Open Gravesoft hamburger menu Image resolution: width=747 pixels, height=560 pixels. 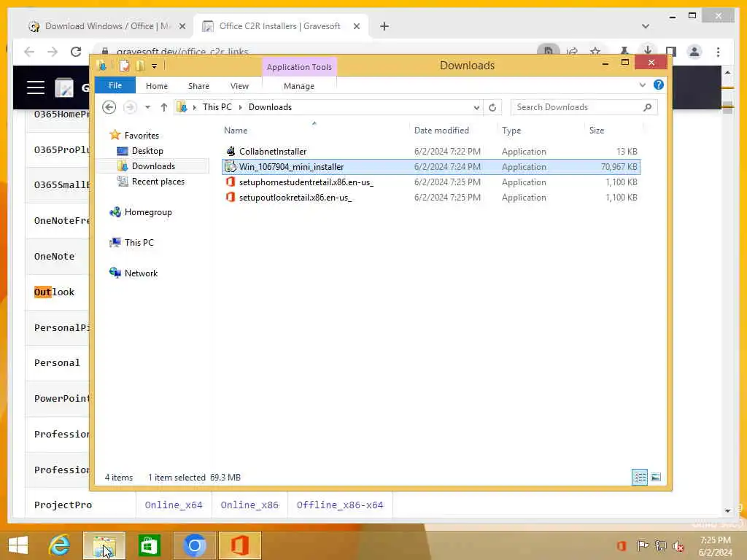[36, 87]
